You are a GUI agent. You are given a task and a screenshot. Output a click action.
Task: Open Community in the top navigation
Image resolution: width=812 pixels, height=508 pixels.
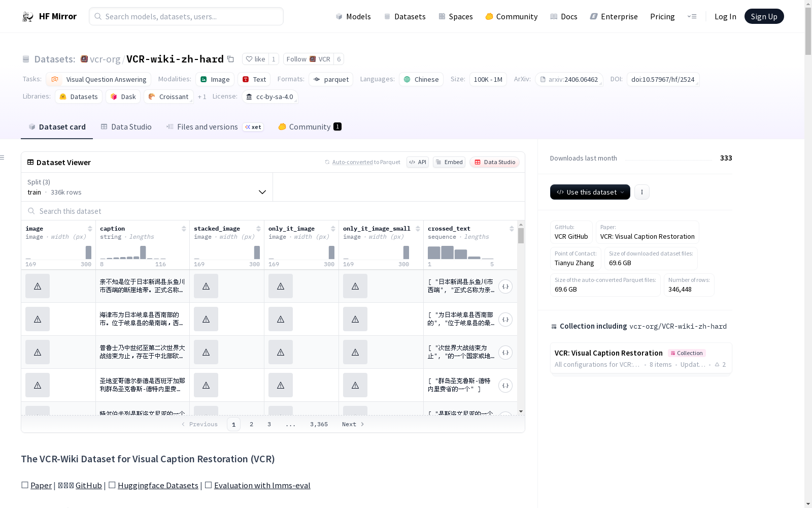click(x=512, y=16)
